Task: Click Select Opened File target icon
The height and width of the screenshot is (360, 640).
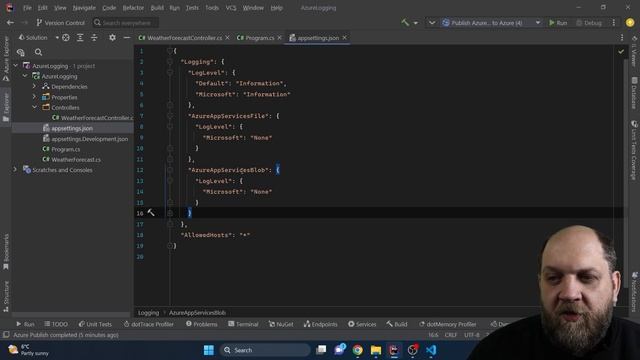Action: click(x=66, y=38)
